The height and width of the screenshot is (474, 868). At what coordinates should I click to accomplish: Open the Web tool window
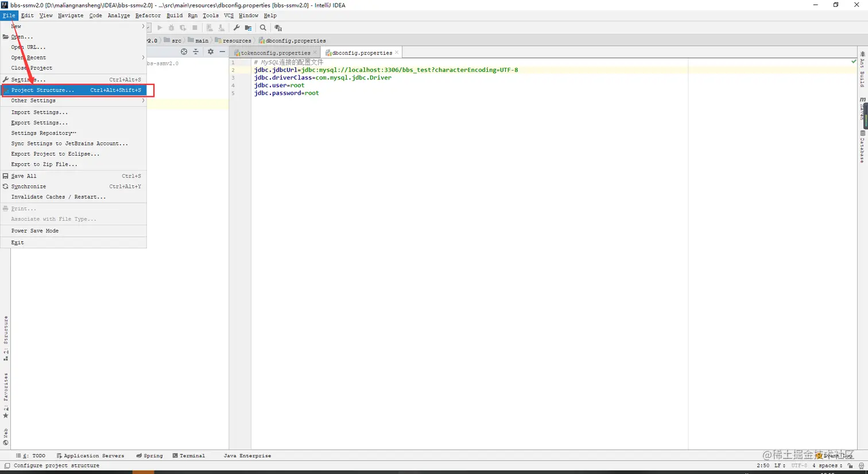point(6,437)
